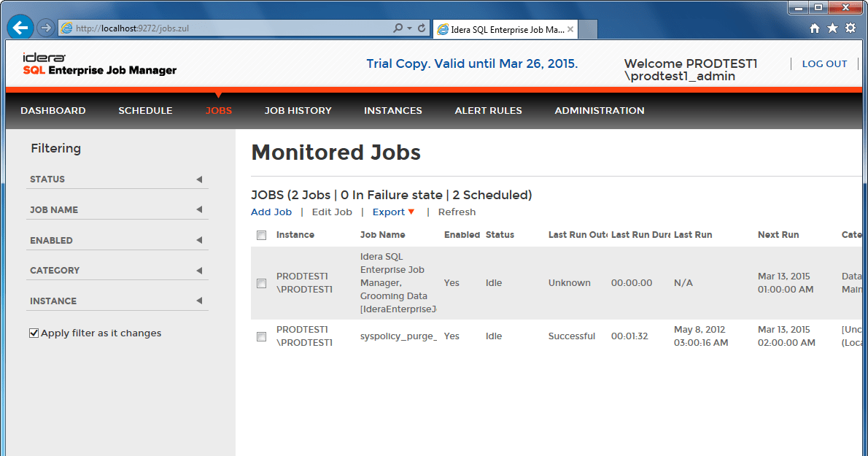
Task: Click the Mar 13, 2015 02:00:00 AM cell
Action: (x=786, y=336)
